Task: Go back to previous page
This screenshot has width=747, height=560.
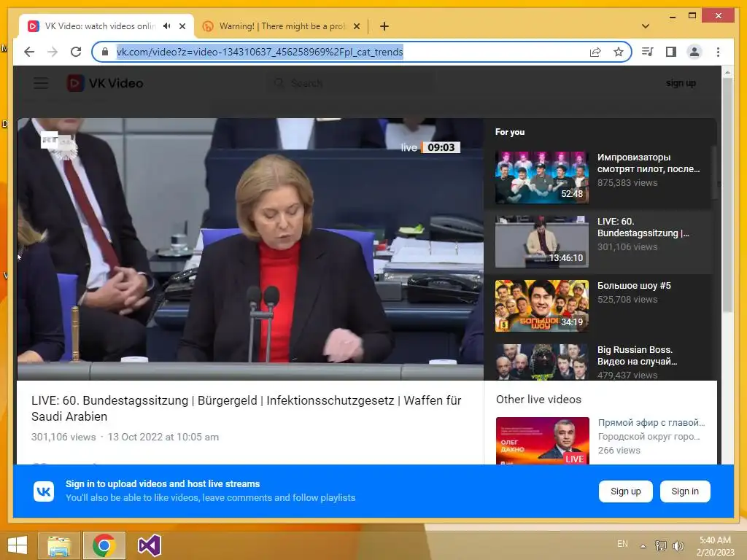Action: tap(29, 52)
